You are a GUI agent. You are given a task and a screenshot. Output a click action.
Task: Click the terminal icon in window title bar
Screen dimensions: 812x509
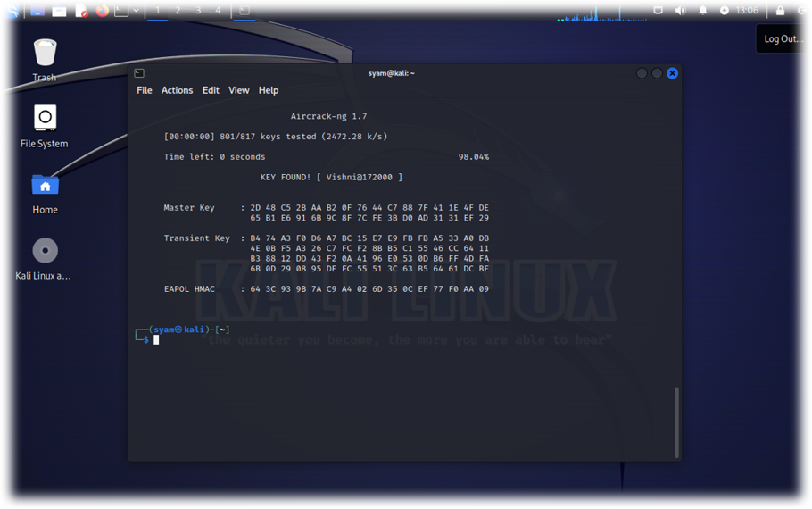click(x=139, y=73)
